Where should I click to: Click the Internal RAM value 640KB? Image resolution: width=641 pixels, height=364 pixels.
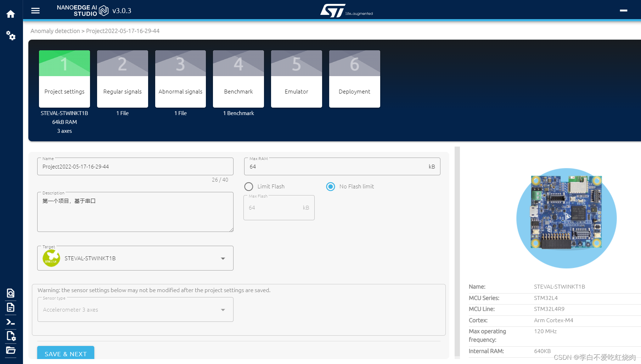[x=542, y=351]
